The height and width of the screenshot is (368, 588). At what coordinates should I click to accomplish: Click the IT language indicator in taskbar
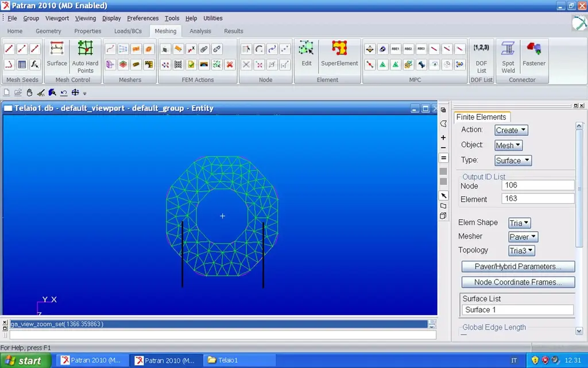514,361
